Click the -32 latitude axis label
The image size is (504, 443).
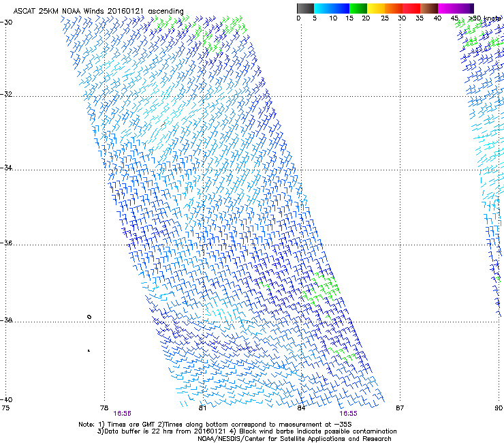(6, 94)
